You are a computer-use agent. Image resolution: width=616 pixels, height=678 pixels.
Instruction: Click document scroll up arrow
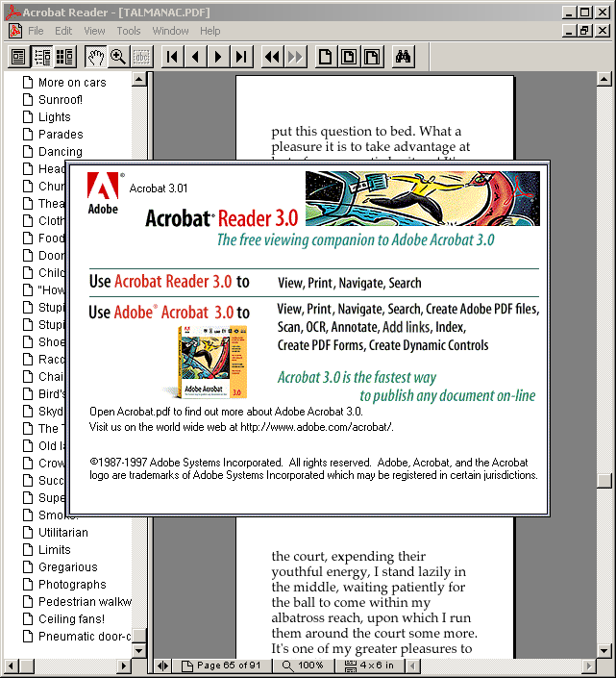tap(604, 79)
